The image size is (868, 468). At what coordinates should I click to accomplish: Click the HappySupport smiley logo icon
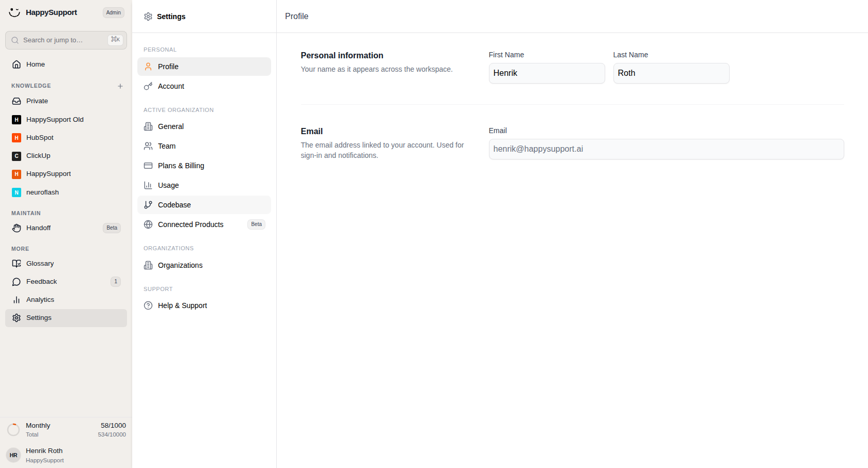click(x=14, y=12)
